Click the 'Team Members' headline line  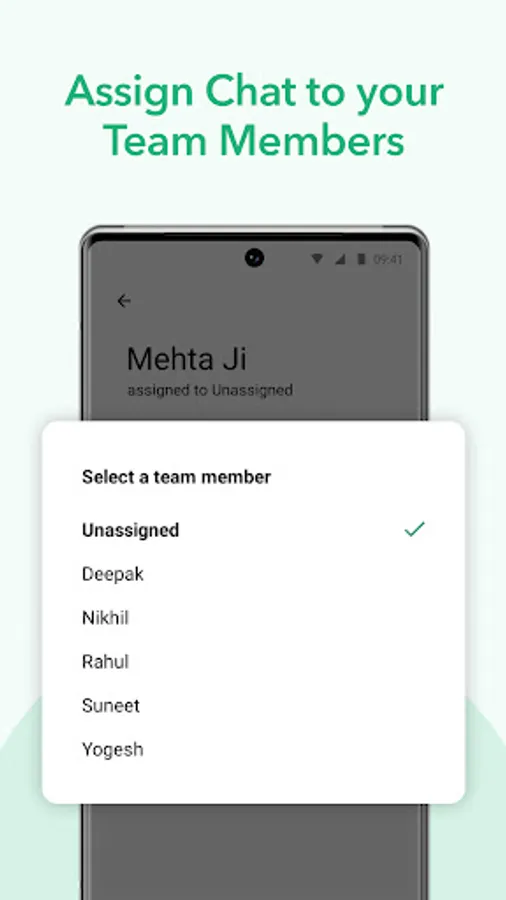255,140
